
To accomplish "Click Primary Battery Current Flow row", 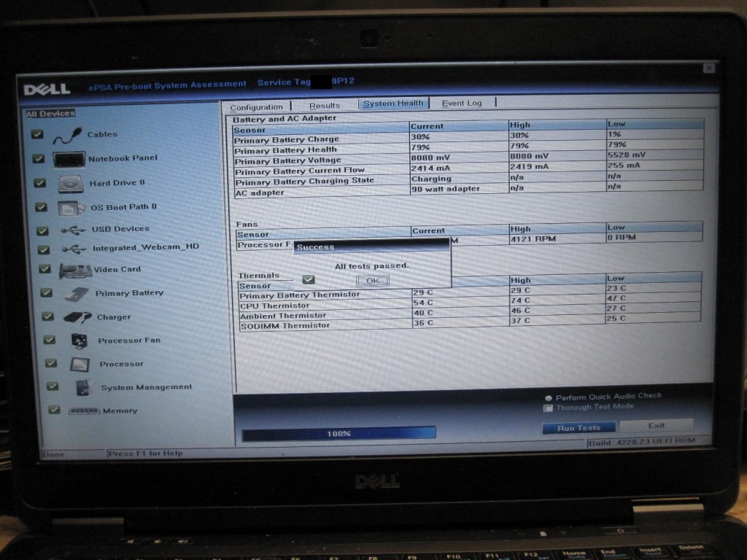I will [x=468, y=169].
